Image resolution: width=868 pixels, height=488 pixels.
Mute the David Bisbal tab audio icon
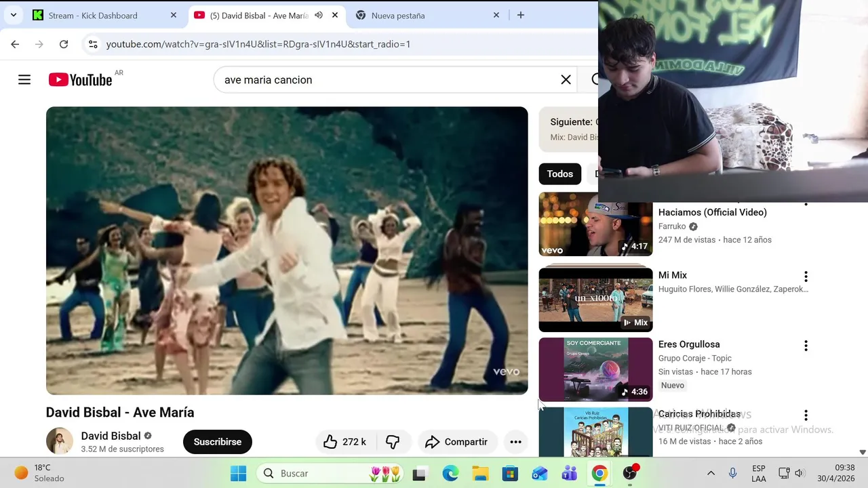point(319,15)
